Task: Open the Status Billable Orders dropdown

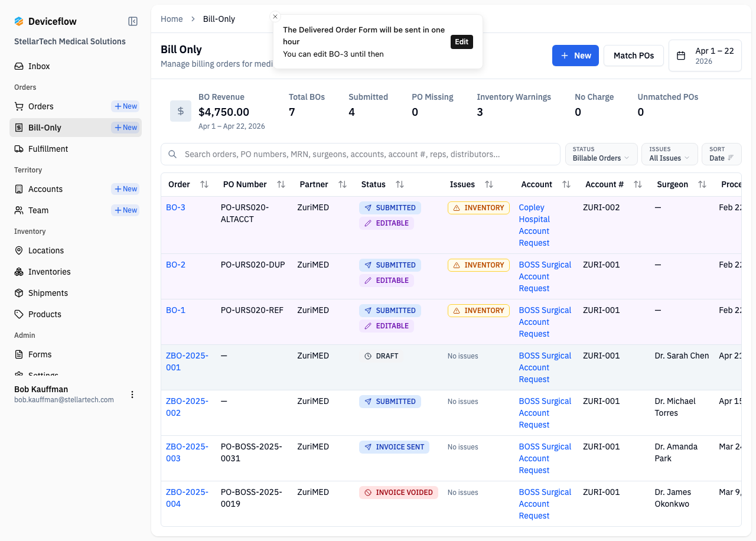Action: point(601,154)
